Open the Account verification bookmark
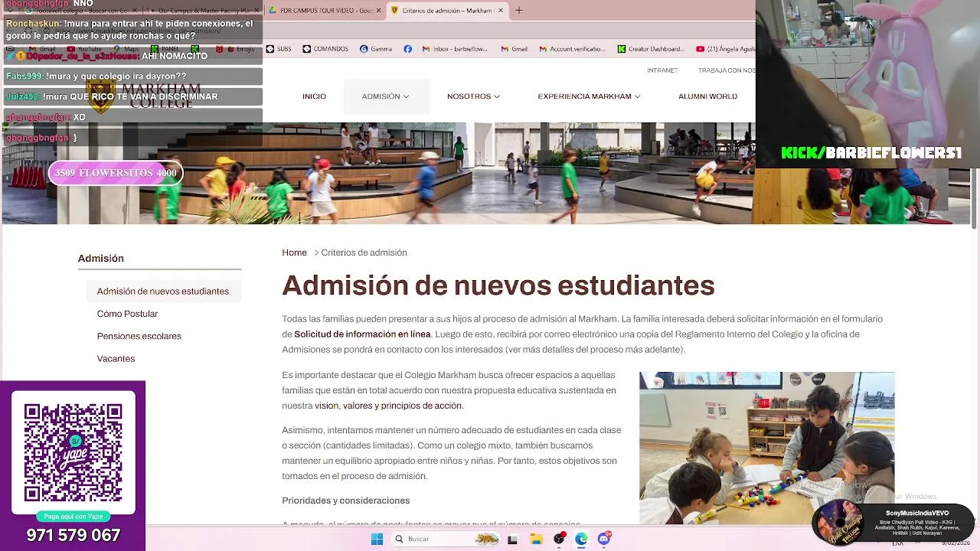This screenshot has width=980, height=551. coord(572,49)
